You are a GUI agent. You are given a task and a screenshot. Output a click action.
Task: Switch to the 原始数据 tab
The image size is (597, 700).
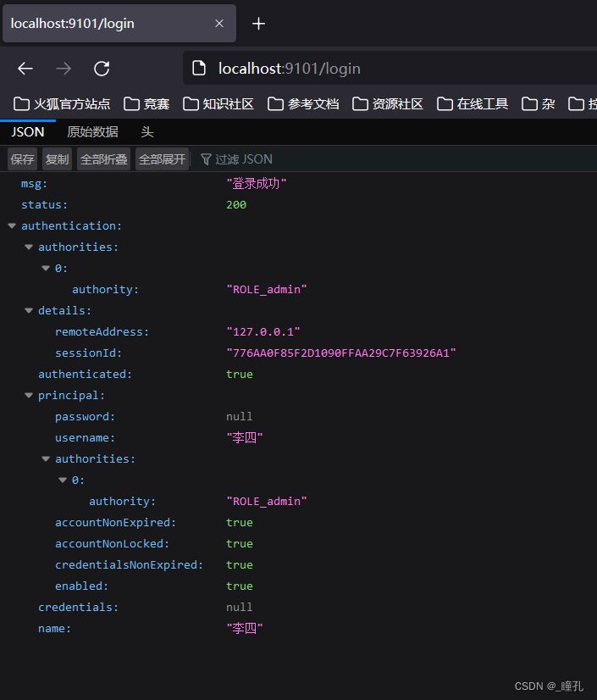click(x=92, y=132)
